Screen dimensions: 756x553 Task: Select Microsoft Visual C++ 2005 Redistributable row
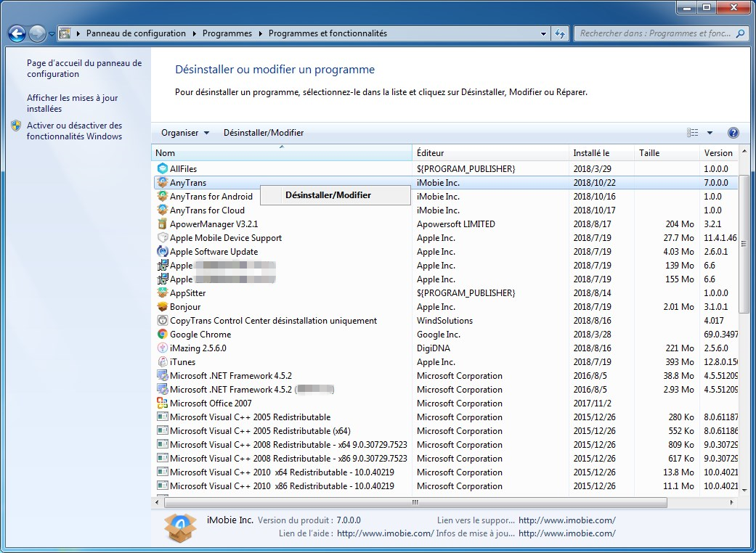coord(444,417)
